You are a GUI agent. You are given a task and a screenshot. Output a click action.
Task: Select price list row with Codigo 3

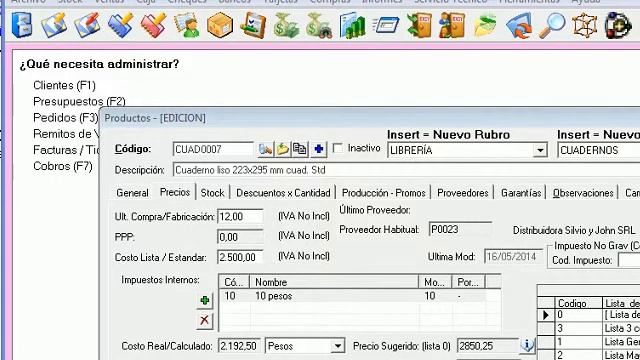tap(589, 328)
